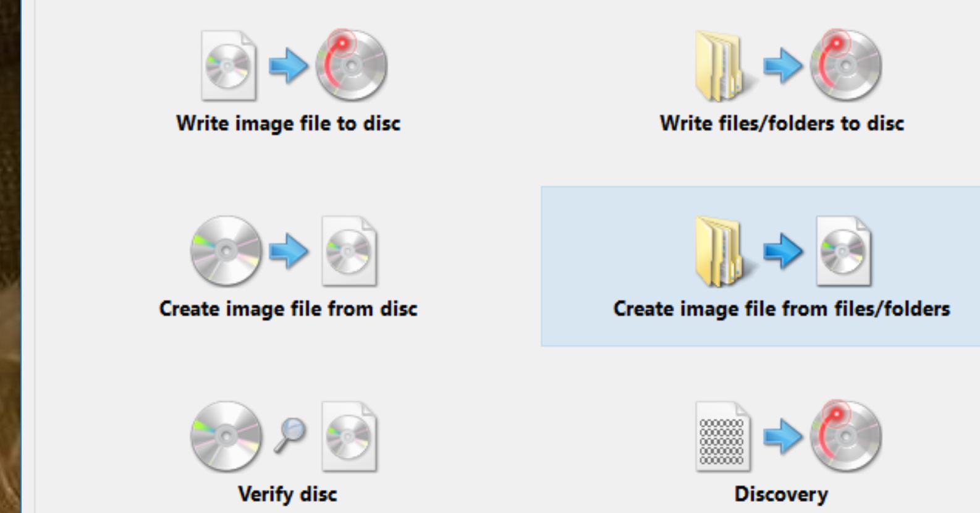
Task: Click the magnifying glass icon in Verify disc
Action: [289, 435]
